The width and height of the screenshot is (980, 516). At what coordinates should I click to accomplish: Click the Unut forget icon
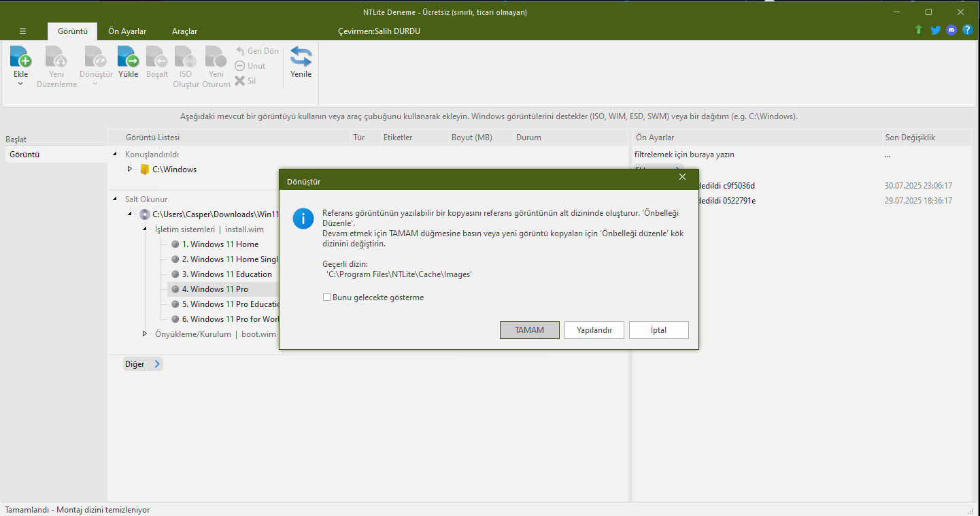240,66
